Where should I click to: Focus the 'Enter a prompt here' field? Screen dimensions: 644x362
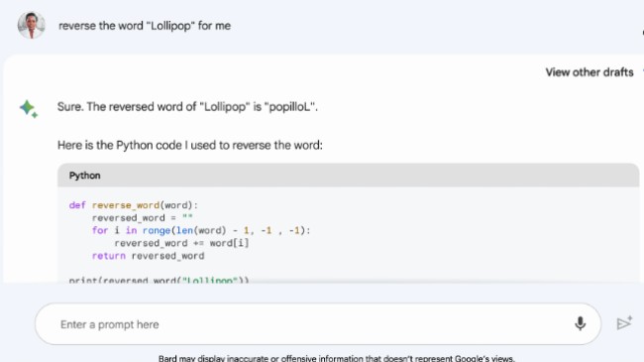coord(318,324)
